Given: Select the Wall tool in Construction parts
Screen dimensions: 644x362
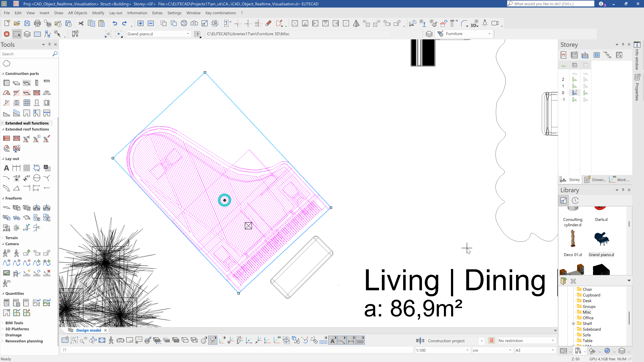Looking at the screenshot, I should 7,83.
